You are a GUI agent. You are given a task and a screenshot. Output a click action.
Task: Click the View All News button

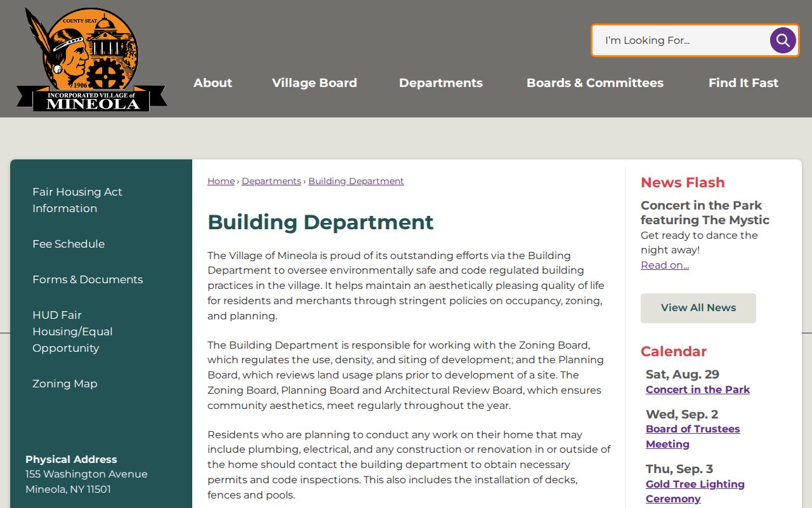[x=698, y=308]
